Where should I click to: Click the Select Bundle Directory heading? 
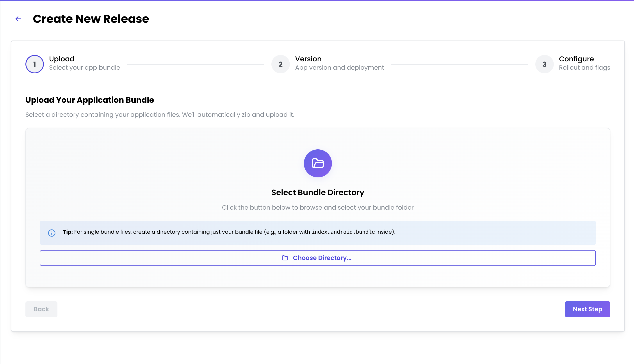[317, 192]
